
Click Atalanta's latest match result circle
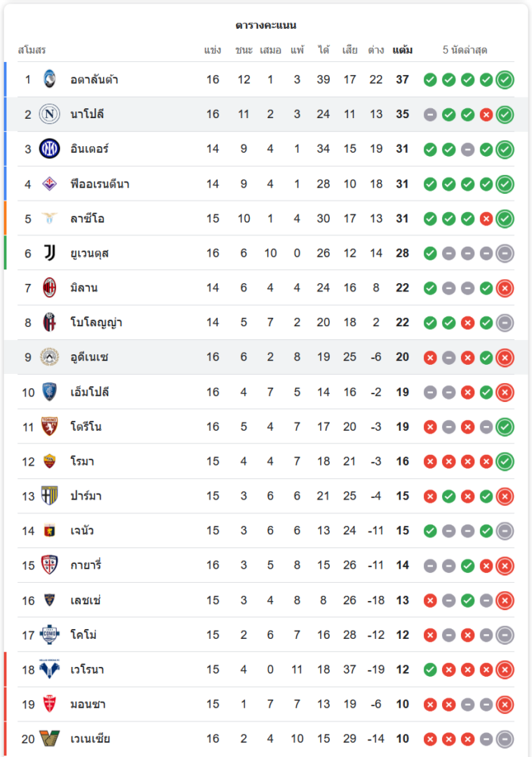[505, 79]
